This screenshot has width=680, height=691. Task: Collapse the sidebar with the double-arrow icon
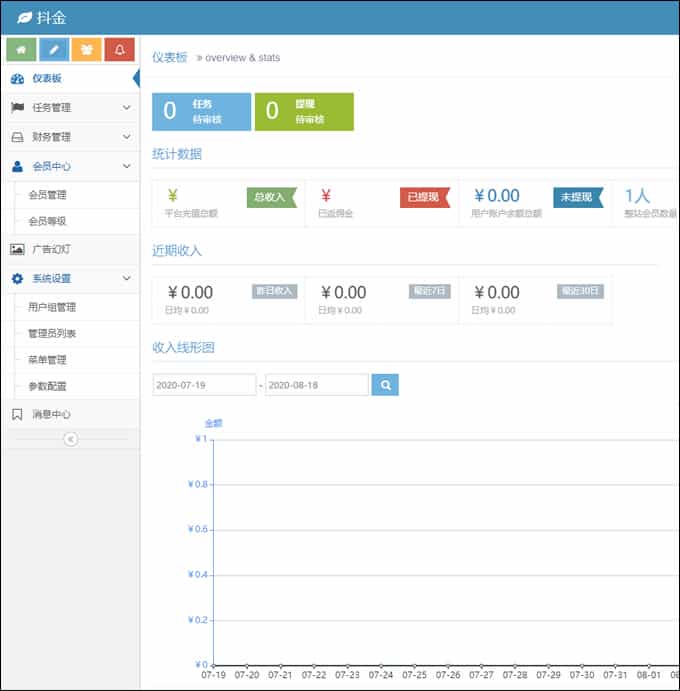coord(71,439)
